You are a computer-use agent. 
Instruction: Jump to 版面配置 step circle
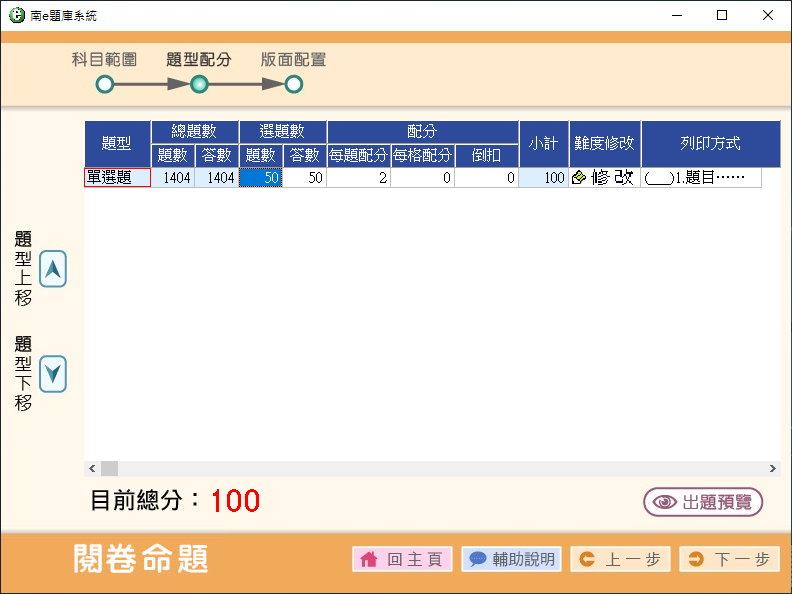[x=293, y=85]
